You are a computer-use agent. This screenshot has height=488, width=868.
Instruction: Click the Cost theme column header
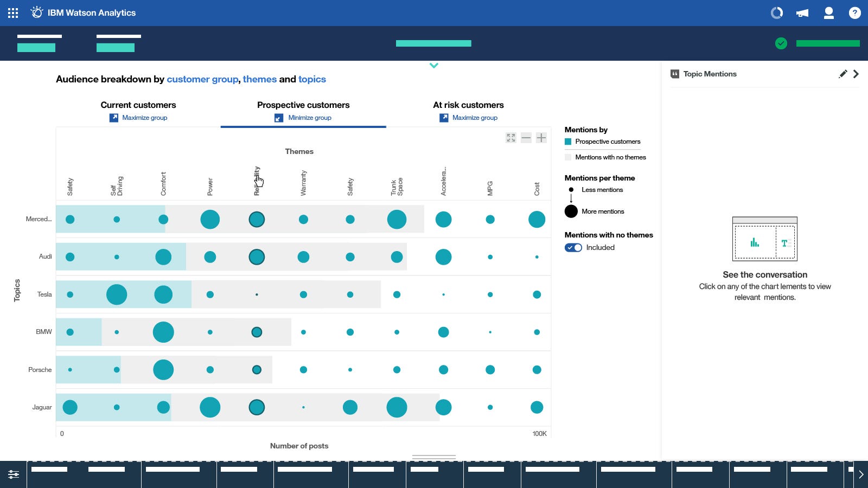point(537,189)
